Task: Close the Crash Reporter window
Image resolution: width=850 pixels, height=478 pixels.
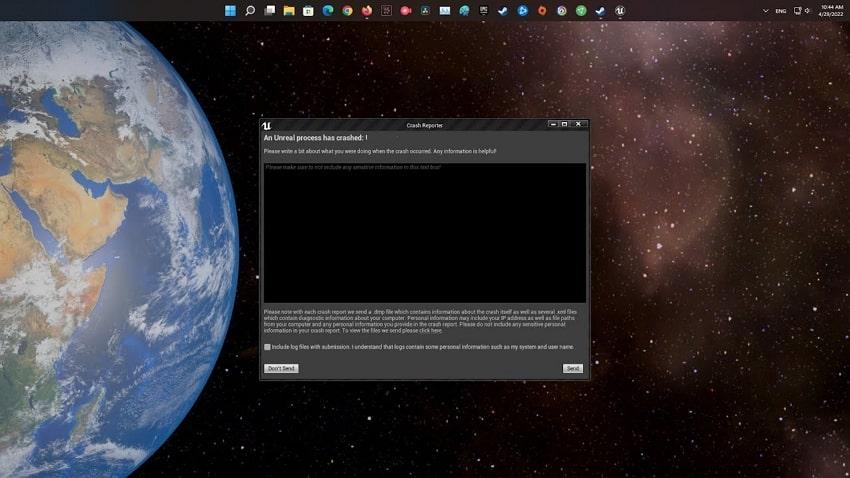Action: coord(578,125)
